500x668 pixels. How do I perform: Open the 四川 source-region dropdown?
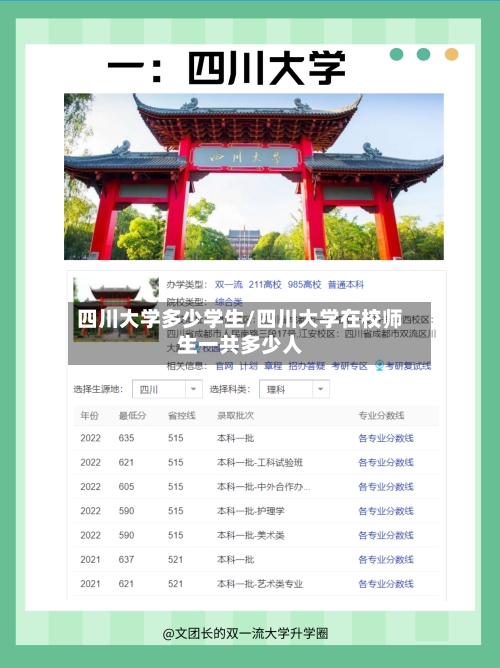point(167,389)
